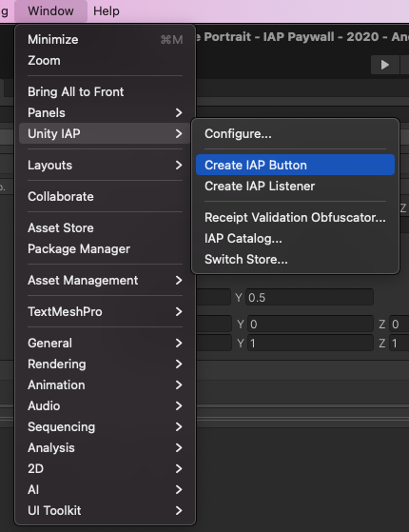Choose Switch Store...
The height and width of the screenshot is (532, 409).
coord(295,260)
